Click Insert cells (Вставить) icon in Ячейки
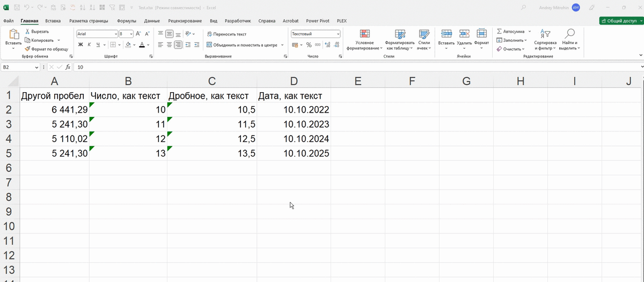 point(447,33)
